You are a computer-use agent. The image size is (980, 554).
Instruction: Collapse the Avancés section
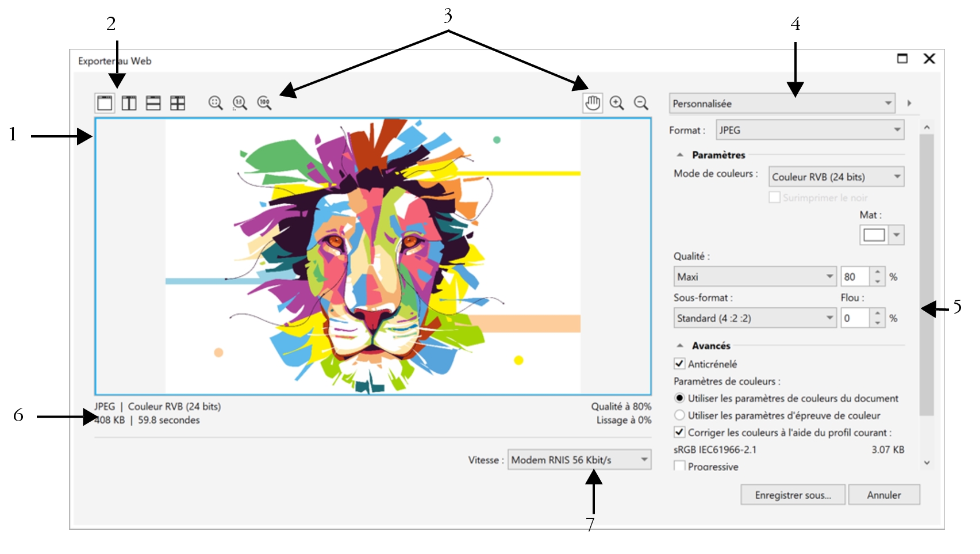click(681, 346)
